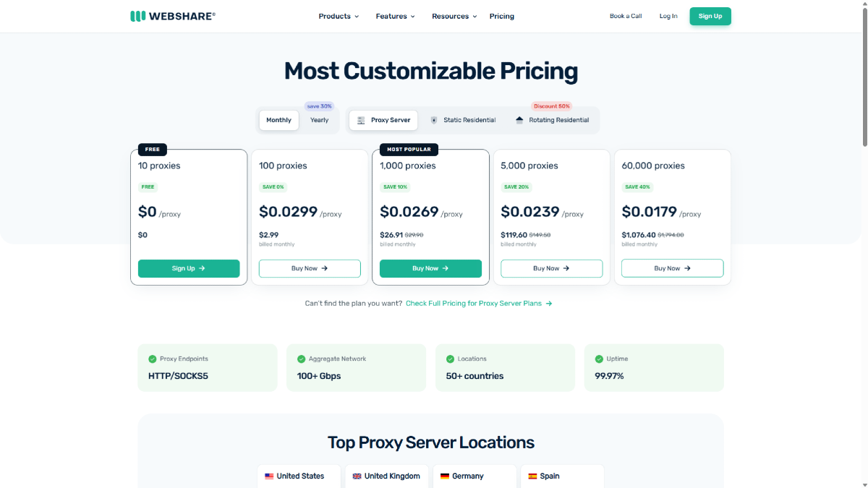Click arrow icon on the 1,000 proxies Buy Now
The height and width of the screenshot is (488, 868).
point(446,268)
